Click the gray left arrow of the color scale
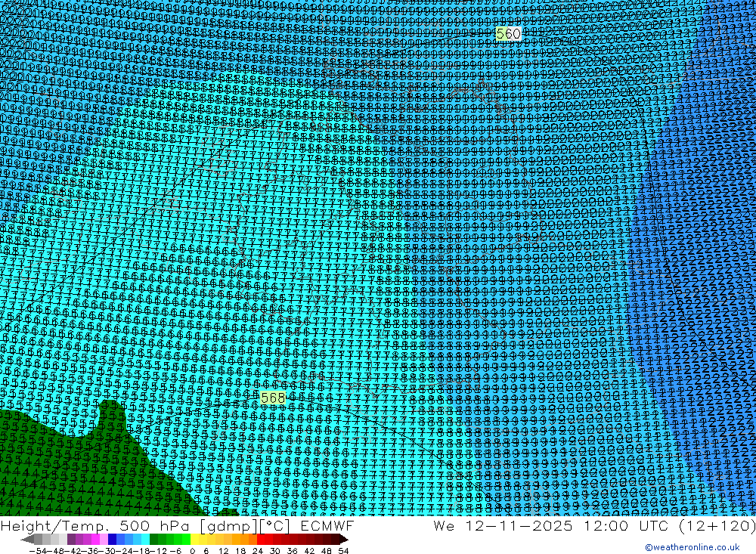 pos(27,539)
